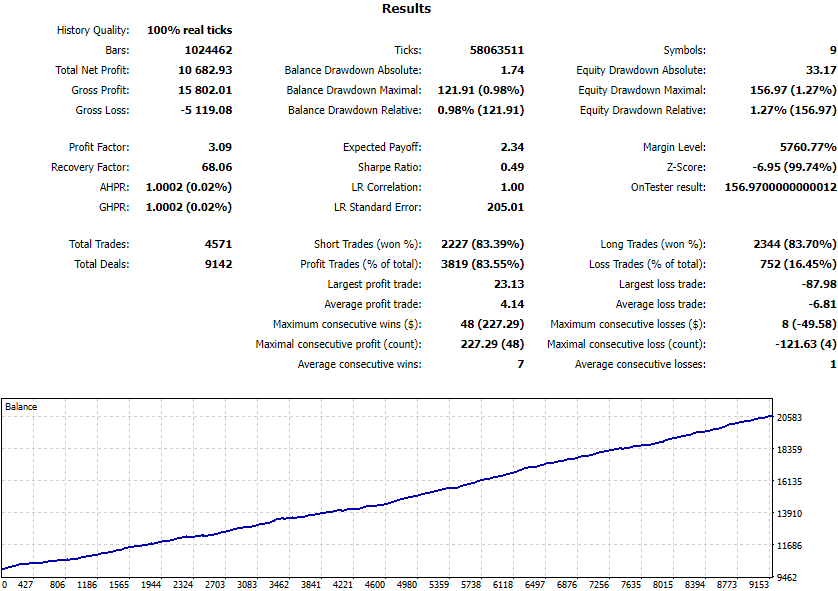
Task: Select the 11686 balance axis label
Action: point(789,546)
